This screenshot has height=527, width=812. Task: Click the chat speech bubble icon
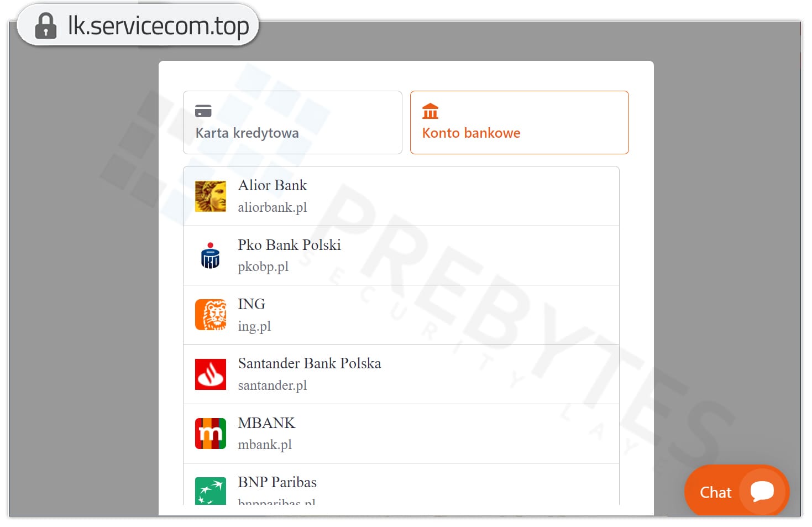click(762, 491)
